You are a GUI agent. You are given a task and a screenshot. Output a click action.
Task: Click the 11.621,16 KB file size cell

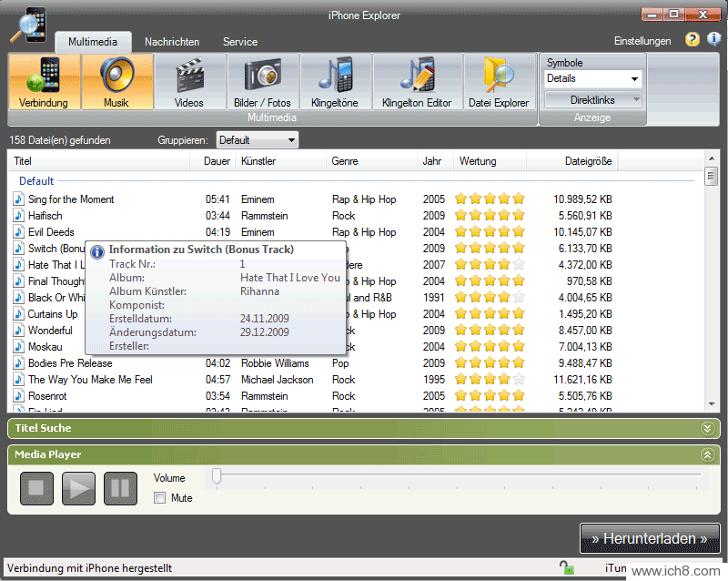(582, 380)
